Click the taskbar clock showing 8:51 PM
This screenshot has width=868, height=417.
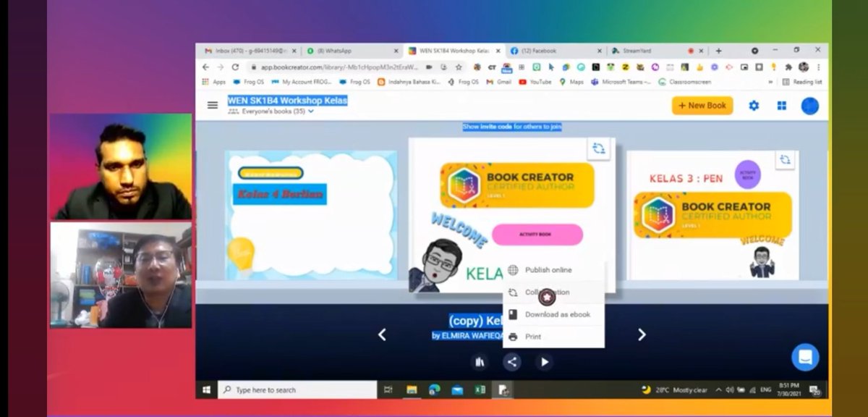(x=790, y=389)
